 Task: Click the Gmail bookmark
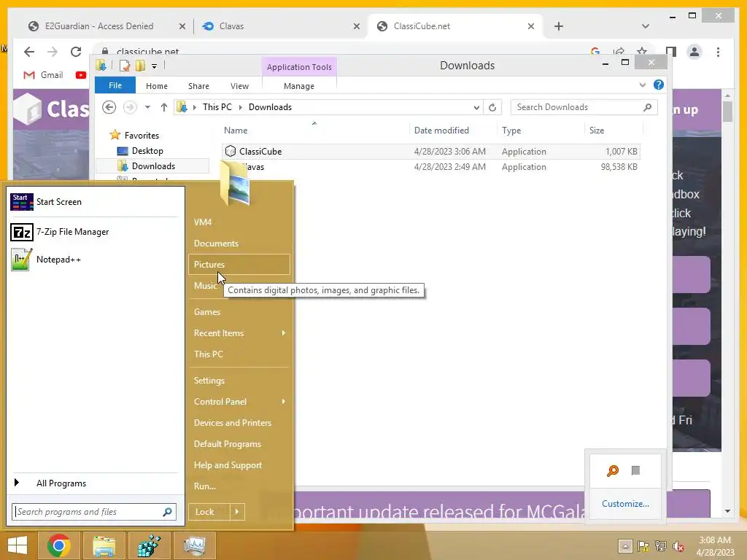point(43,75)
